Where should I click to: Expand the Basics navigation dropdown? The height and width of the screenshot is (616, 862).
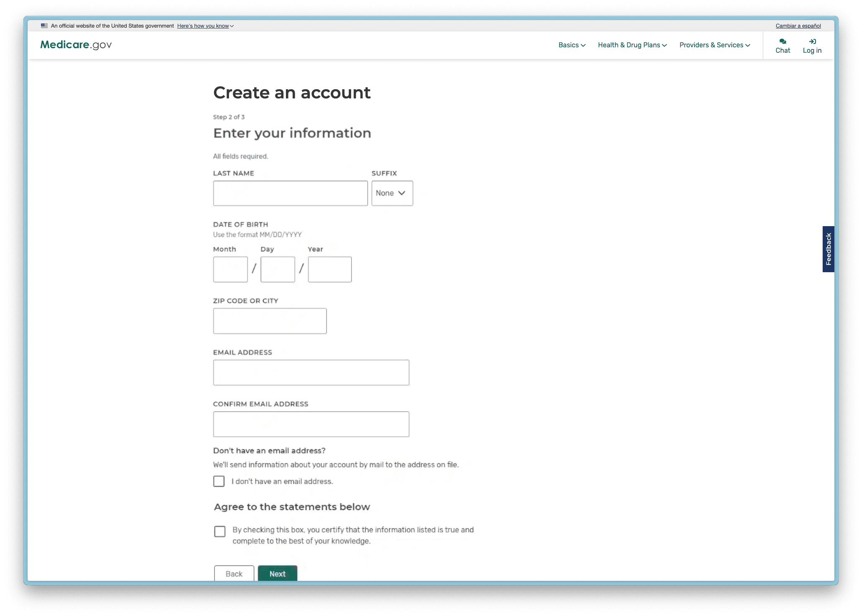coord(571,45)
